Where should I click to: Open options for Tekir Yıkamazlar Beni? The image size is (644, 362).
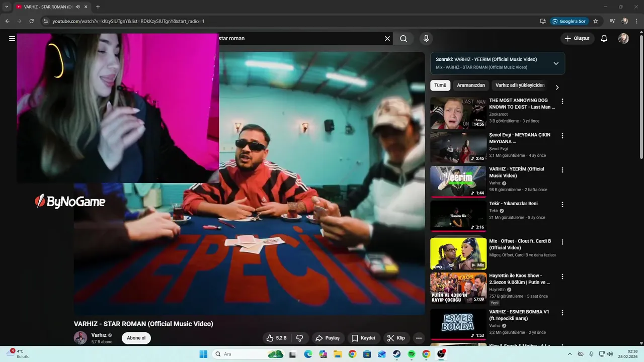click(562, 205)
